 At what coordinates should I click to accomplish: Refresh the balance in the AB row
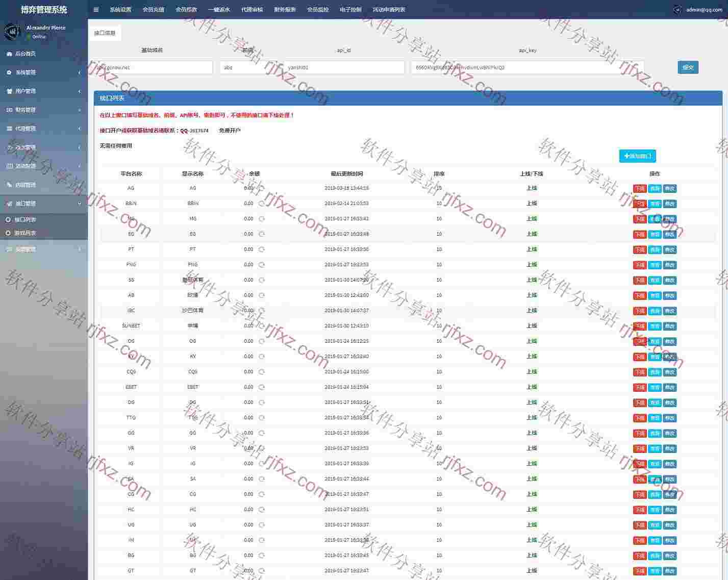[x=262, y=295]
